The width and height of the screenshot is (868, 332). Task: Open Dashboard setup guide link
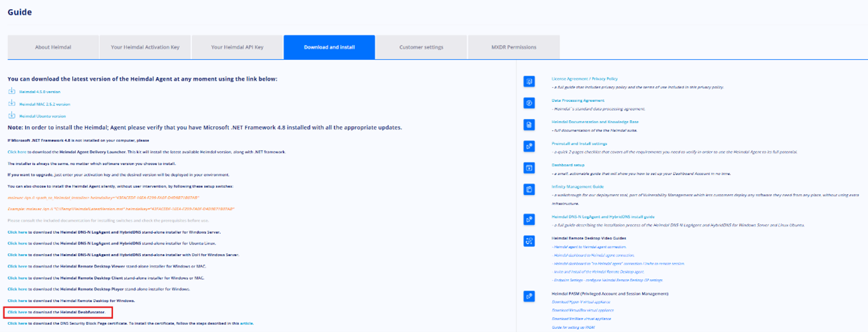tap(568, 164)
